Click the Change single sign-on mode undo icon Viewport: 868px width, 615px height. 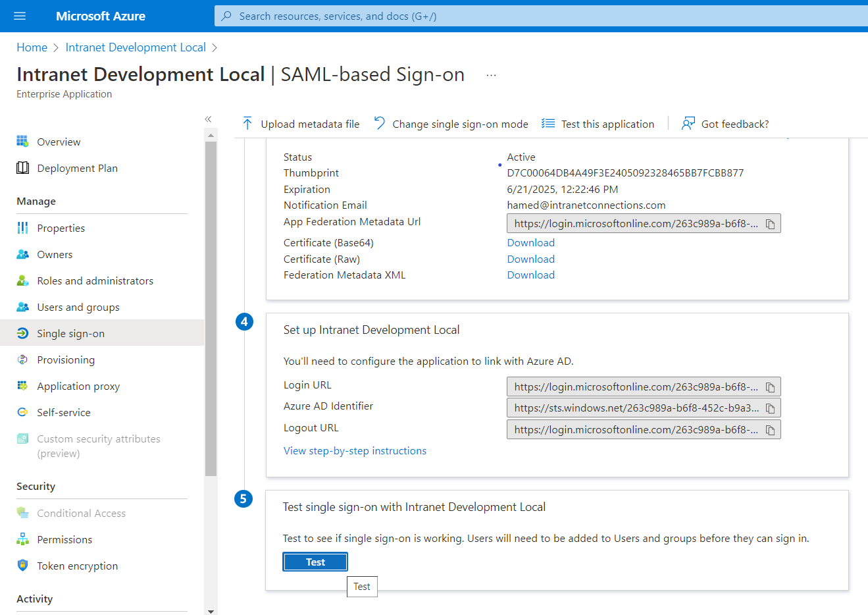[380, 123]
